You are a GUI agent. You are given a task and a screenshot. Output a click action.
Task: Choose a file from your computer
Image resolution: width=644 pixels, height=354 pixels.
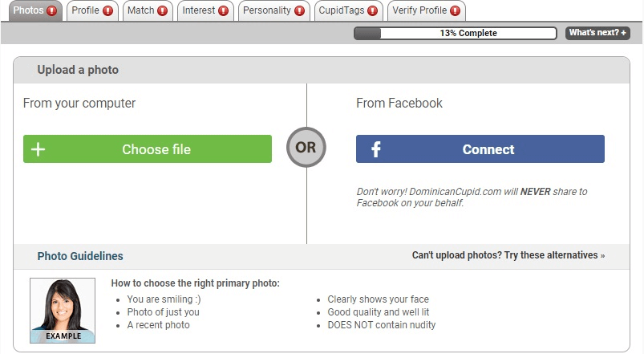tap(148, 149)
